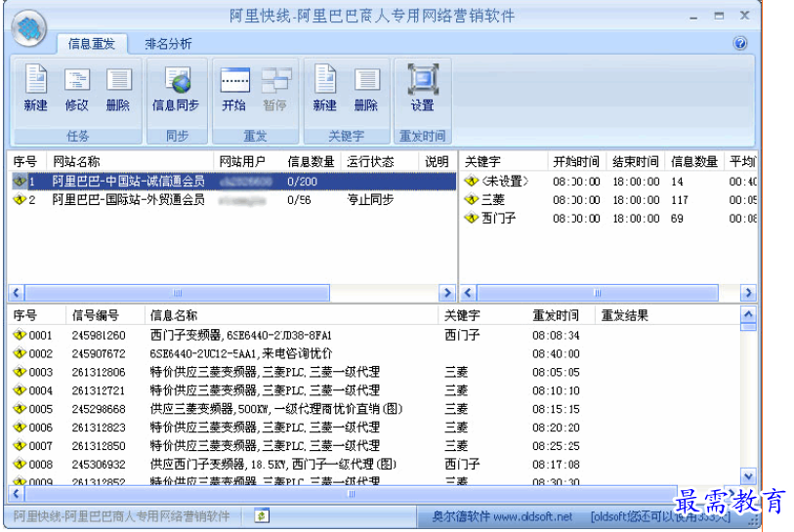Open the round application menu orb
The image size is (794, 532).
click(x=29, y=28)
